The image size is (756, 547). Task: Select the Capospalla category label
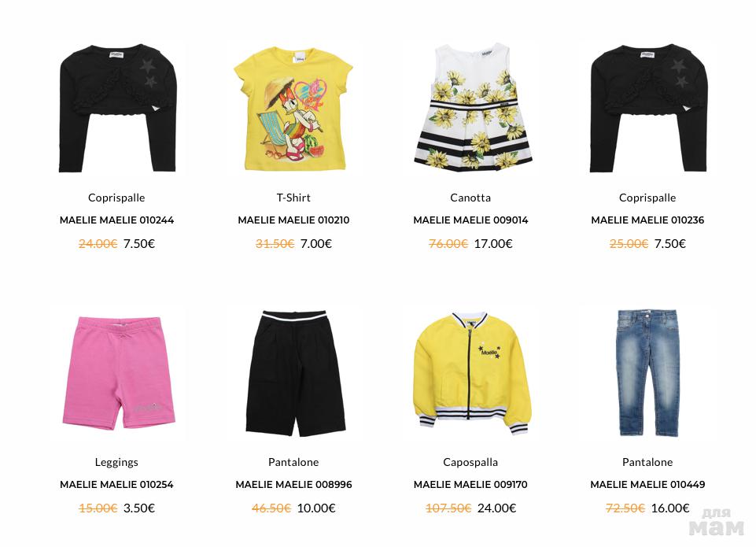coord(470,462)
